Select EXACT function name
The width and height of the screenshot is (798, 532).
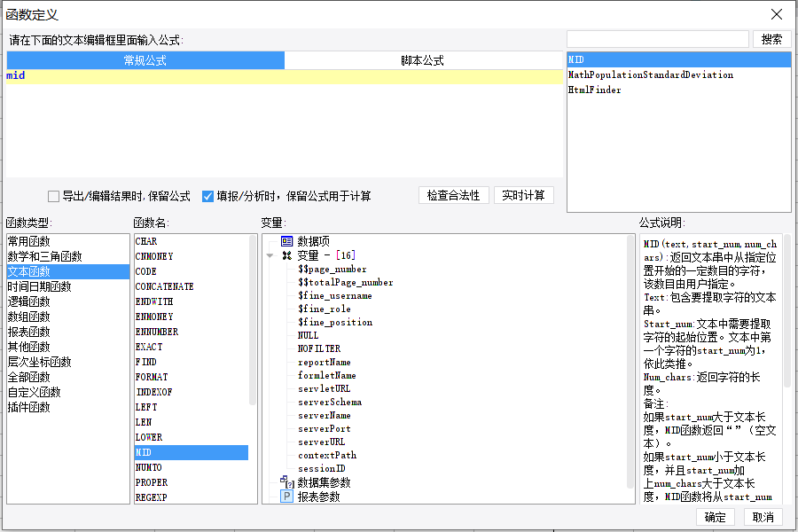[192, 347]
